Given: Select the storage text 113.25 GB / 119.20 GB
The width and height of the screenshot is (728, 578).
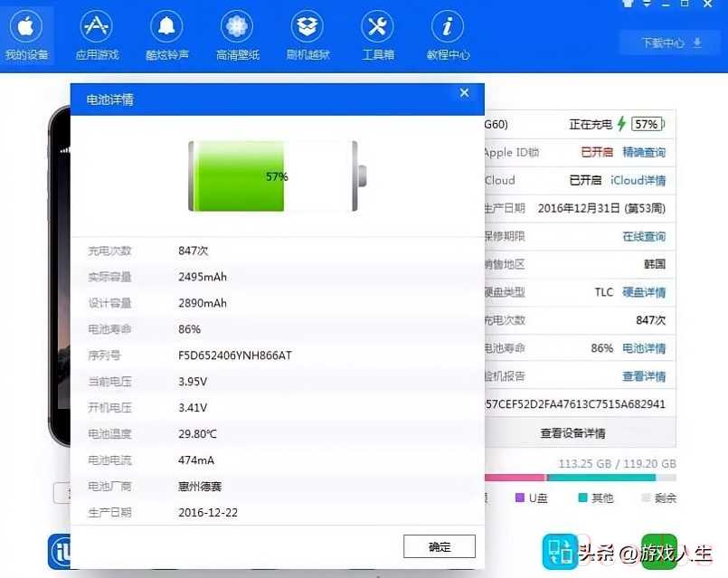Looking at the screenshot, I should [x=617, y=464].
